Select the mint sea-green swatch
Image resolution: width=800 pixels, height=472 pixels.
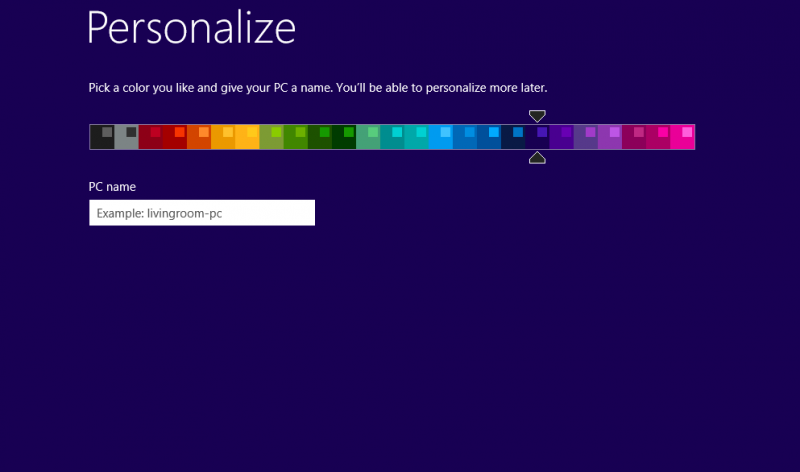click(368, 137)
